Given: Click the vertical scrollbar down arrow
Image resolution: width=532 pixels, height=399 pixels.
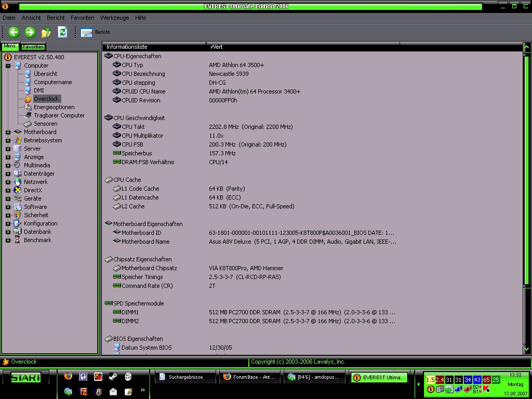Looking at the screenshot, I should [x=526, y=349].
